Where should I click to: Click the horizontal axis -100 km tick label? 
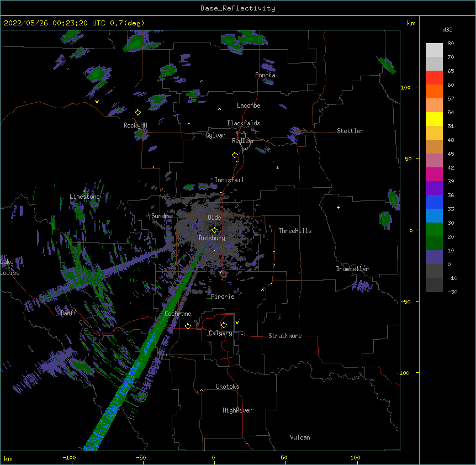click(69, 457)
